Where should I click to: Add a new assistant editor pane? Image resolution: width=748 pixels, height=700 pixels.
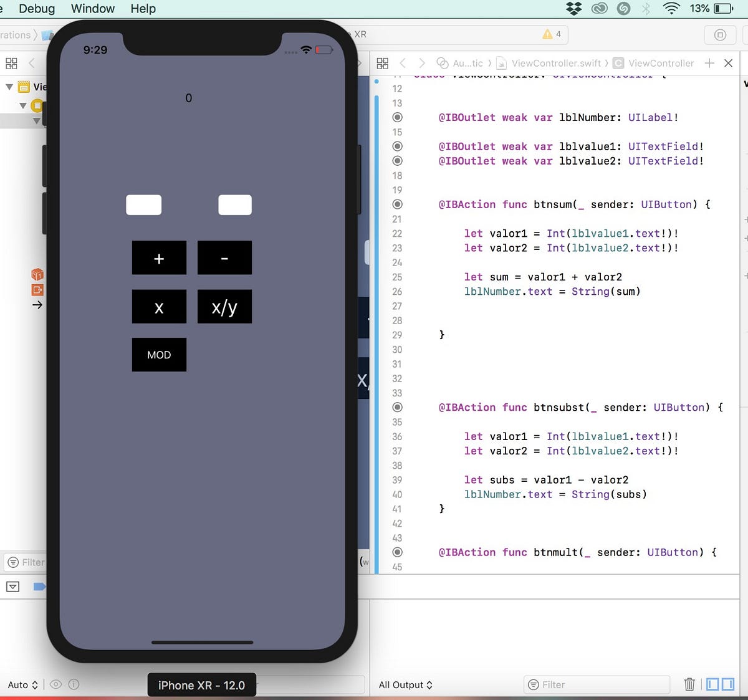tap(709, 63)
